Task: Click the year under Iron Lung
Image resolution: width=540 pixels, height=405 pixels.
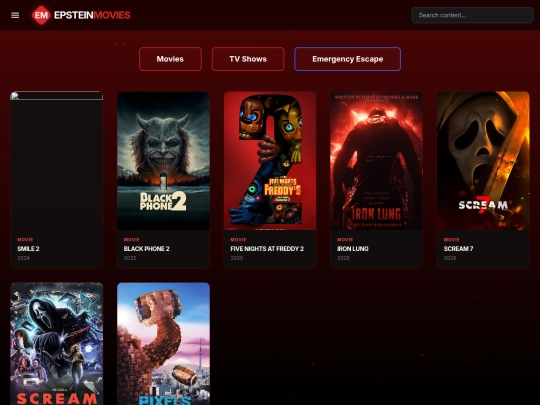Action: tap(343, 258)
